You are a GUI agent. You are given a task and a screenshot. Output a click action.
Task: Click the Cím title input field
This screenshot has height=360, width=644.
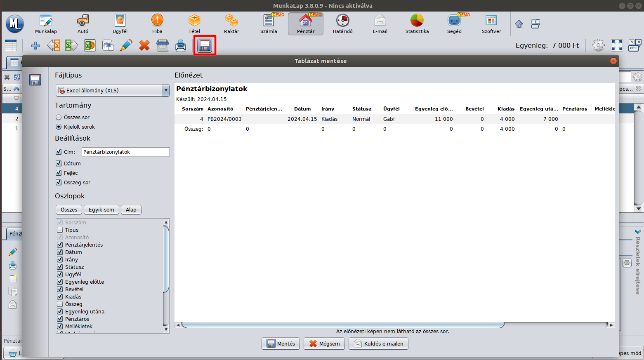(x=125, y=152)
